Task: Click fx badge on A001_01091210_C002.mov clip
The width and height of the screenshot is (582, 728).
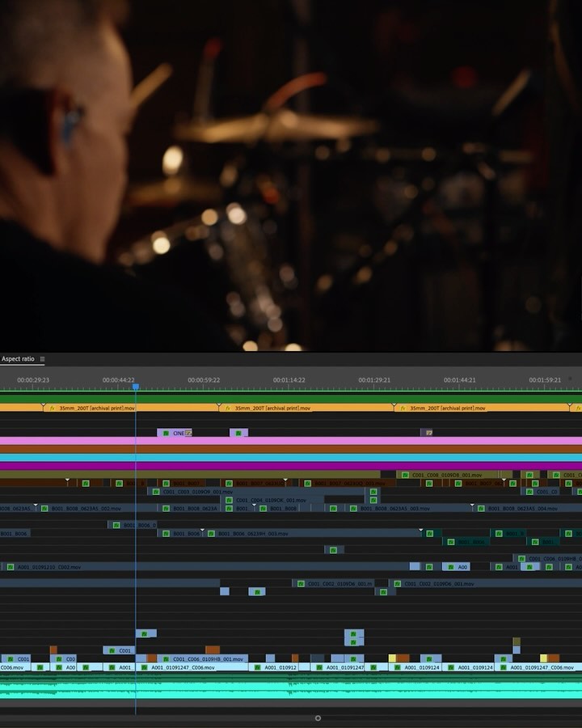Action: [10, 567]
